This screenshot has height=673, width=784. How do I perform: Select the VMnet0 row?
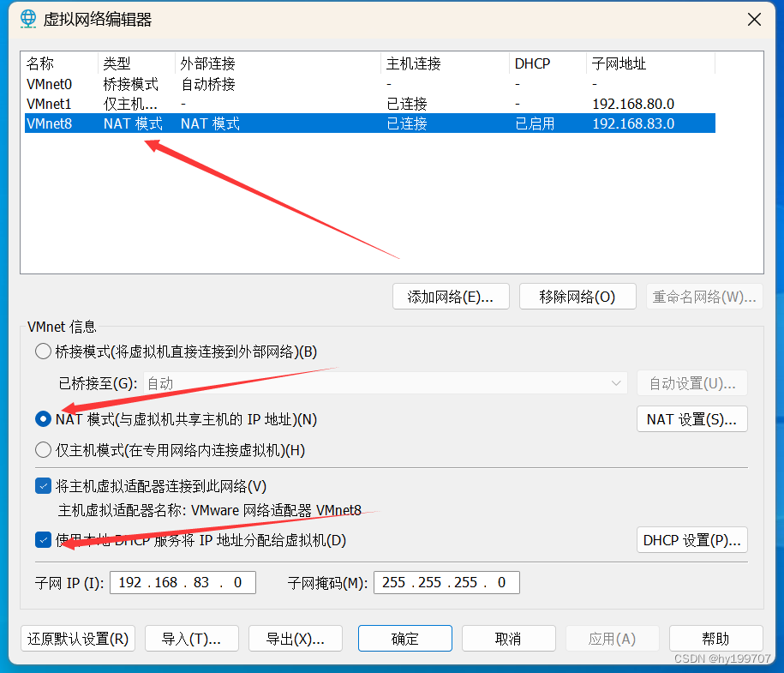coord(370,84)
